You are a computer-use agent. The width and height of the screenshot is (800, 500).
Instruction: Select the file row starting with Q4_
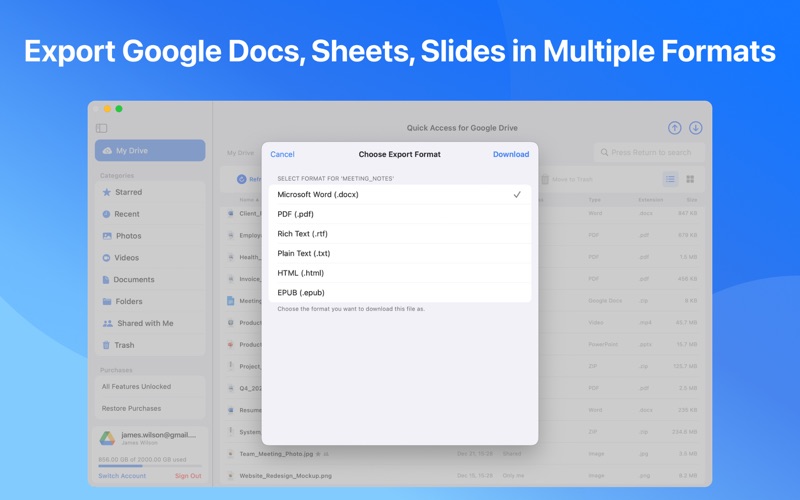[462, 388]
